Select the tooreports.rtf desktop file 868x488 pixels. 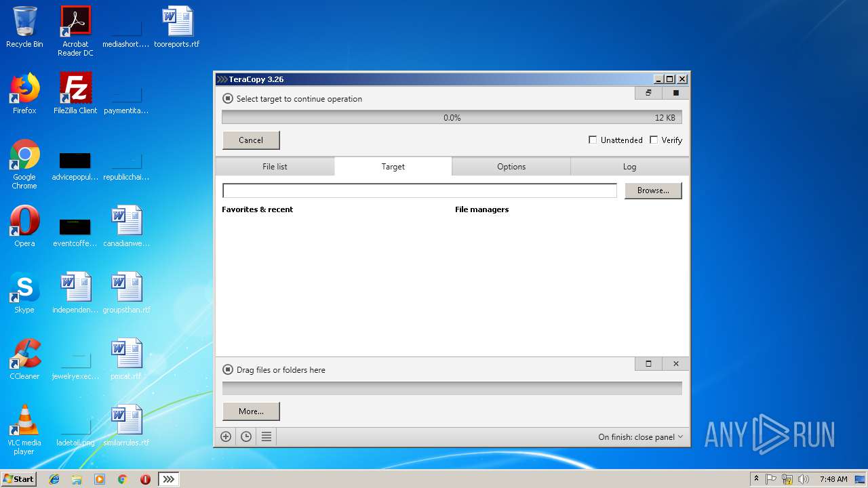pos(177,27)
